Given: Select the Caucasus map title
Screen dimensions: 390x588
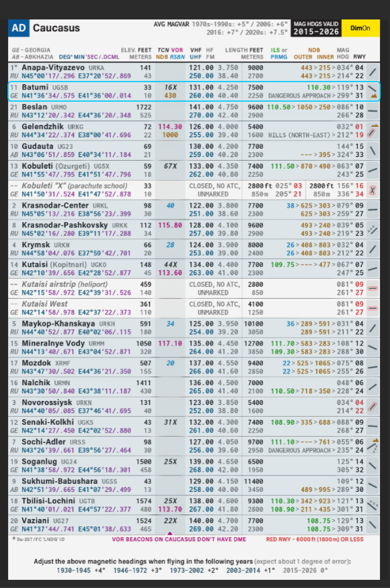Looking at the screenshot, I should click(56, 28).
